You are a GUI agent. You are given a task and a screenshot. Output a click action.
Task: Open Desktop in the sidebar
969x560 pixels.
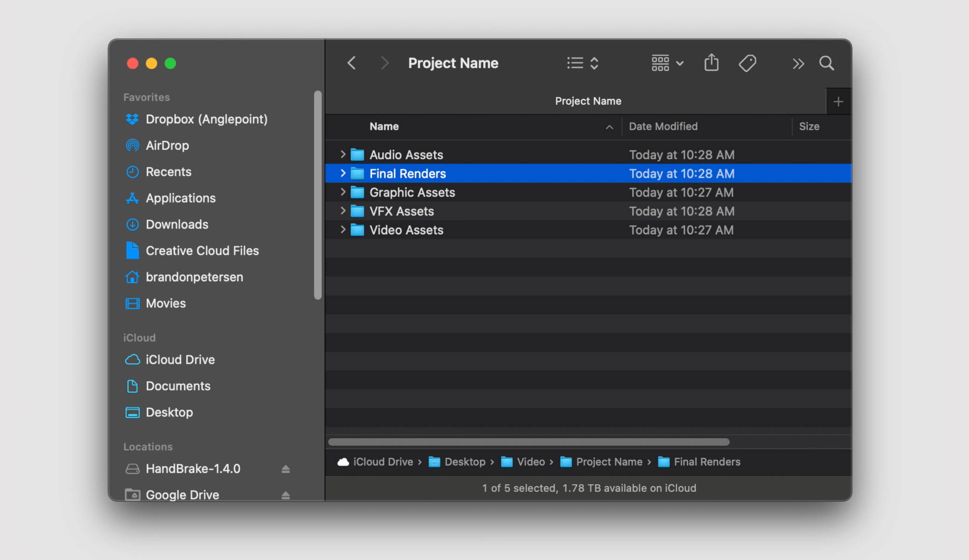coord(159,412)
